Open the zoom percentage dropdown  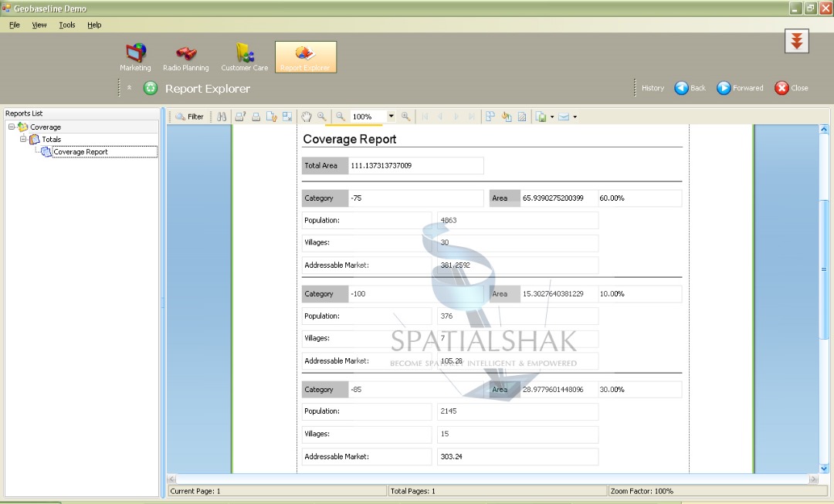click(x=391, y=117)
